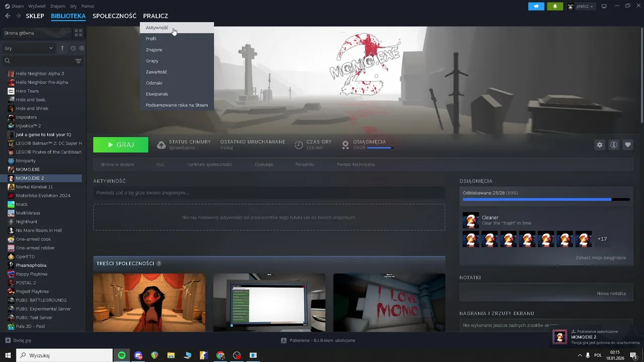The width and height of the screenshot is (644, 362).
Task: Click the recent activity clock filter icon
Action: (x=73, y=48)
